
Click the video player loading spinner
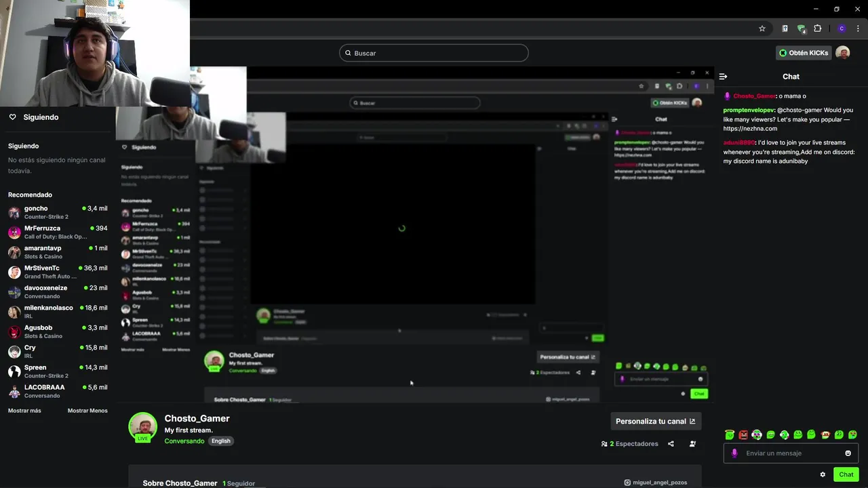click(401, 228)
